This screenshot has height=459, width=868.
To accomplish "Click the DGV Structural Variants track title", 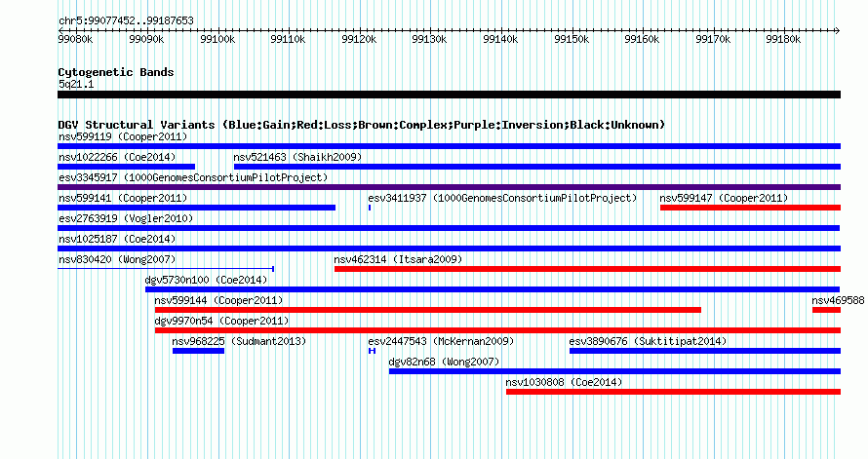I will tap(362, 125).
